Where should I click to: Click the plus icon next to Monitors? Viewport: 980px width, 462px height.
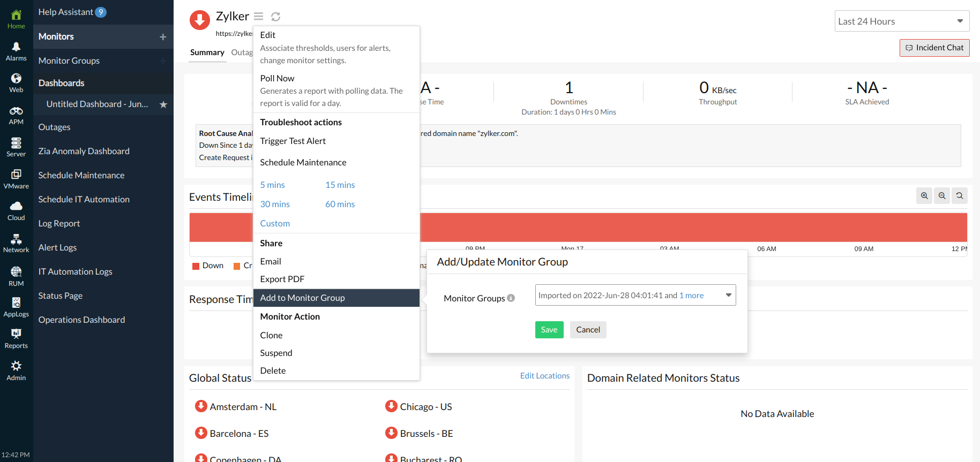click(163, 37)
